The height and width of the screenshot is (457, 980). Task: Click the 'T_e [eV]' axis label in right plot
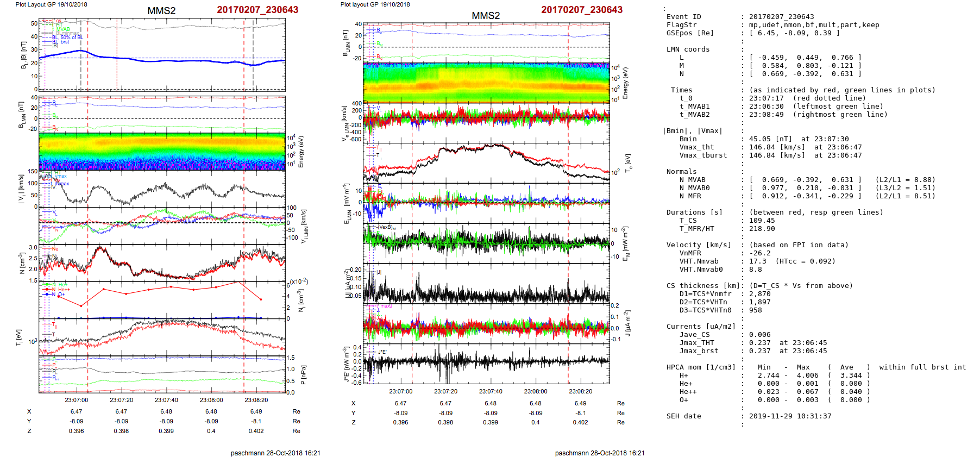coord(628,163)
